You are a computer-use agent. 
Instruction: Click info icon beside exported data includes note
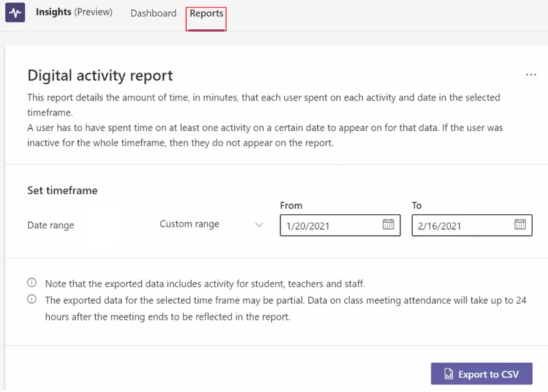[32, 282]
